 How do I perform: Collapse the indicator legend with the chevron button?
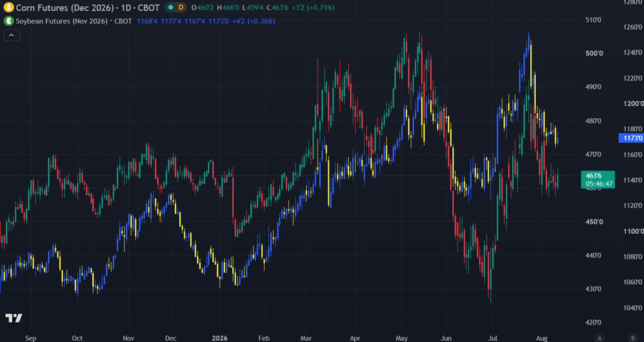(x=11, y=35)
